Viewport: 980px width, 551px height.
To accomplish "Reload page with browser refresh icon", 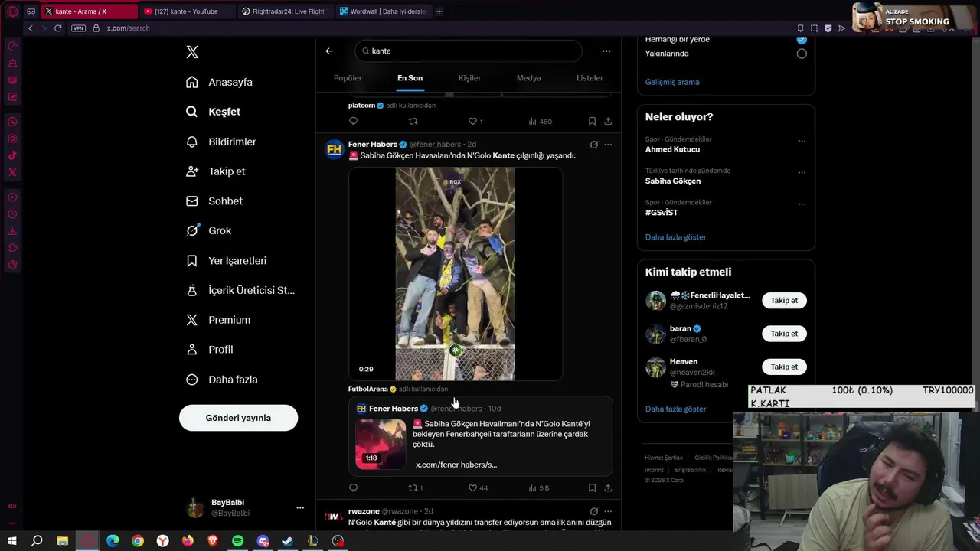I will pos(57,28).
